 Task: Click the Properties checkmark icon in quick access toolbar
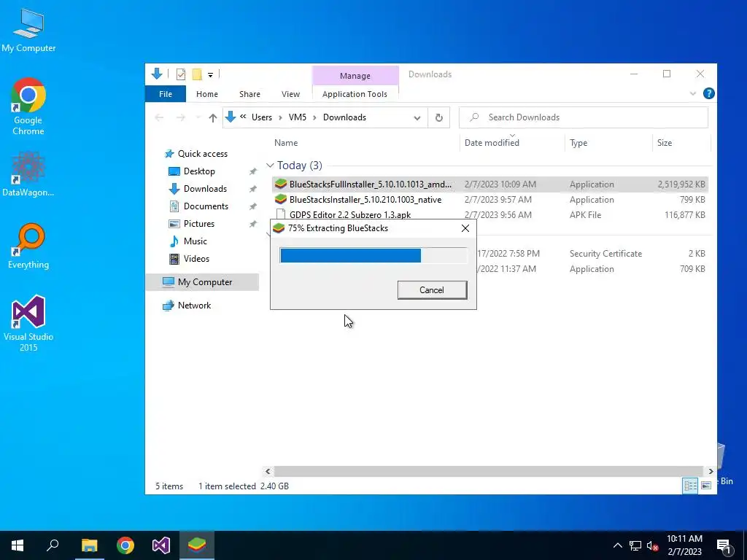(181, 74)
